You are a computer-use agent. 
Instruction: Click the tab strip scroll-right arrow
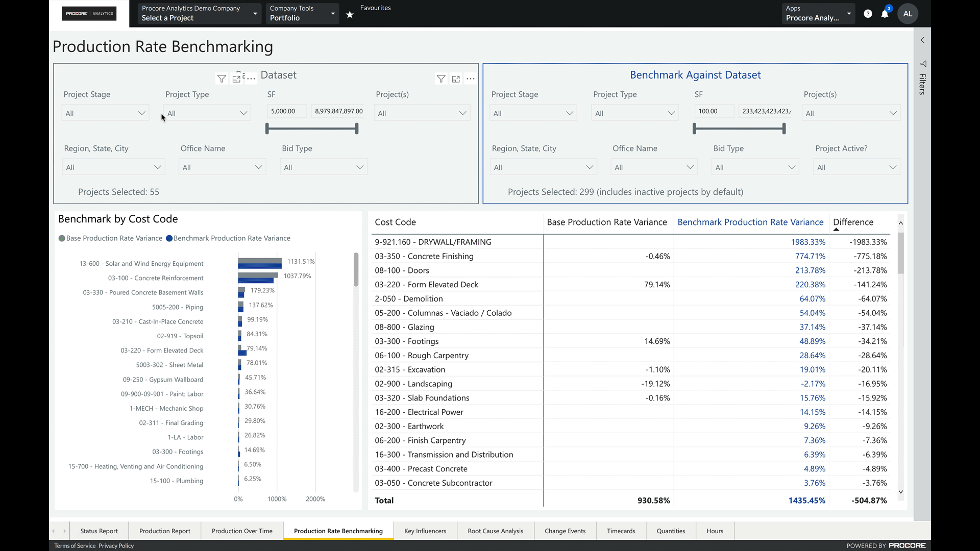64,531
